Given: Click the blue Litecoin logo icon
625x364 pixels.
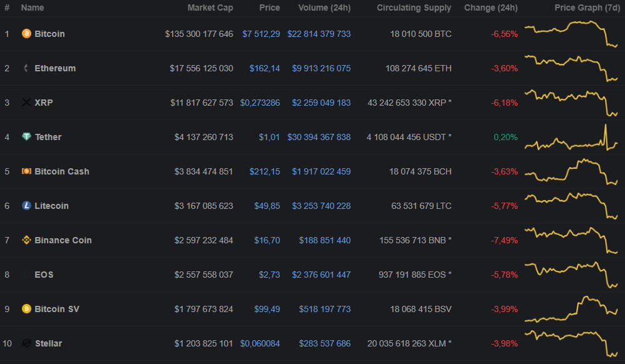Looking at the screenshot, I should 26,206.
